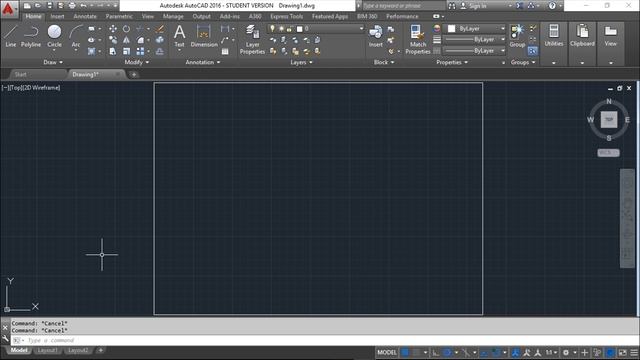The image size is (640, 360).
Task: Open the Insert ribbon tab
Action: (x=57, y=16)
